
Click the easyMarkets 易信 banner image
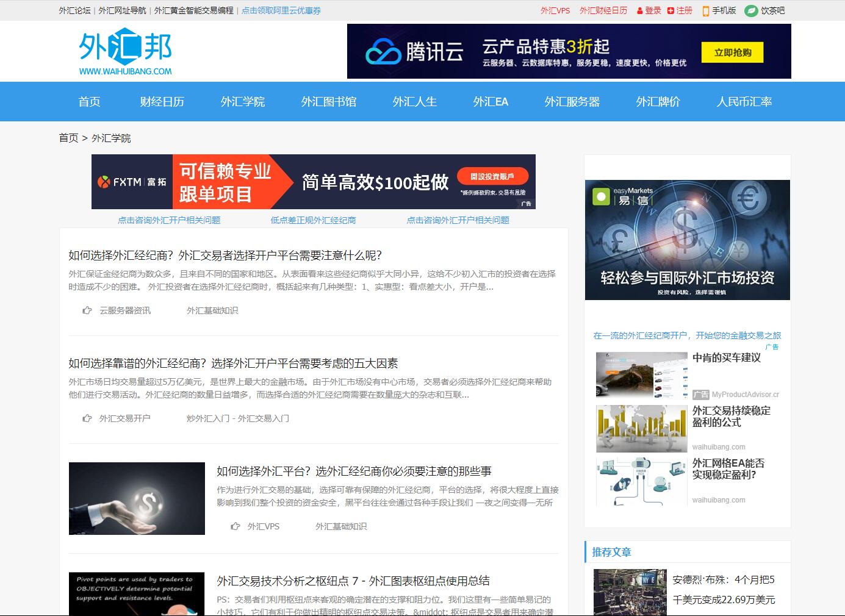tap(687, 240)
